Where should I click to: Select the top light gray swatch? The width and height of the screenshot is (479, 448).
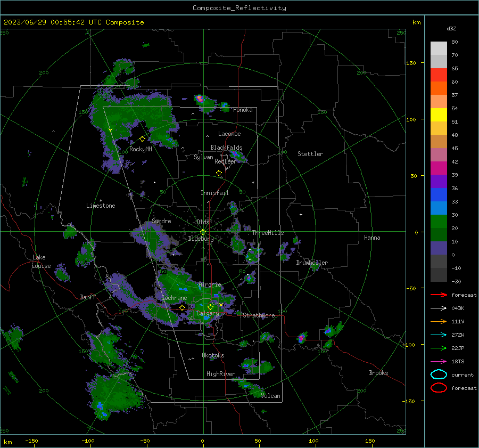click(439, 48)
